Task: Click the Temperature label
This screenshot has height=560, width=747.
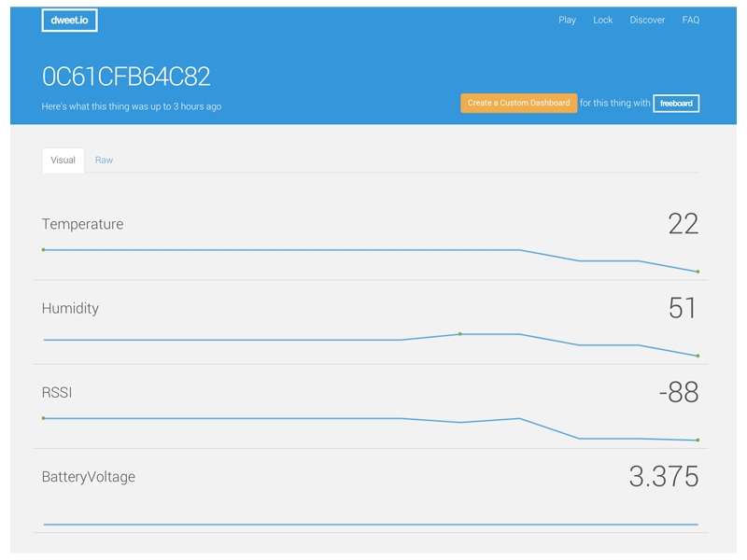Action: [x=82, y=224]
